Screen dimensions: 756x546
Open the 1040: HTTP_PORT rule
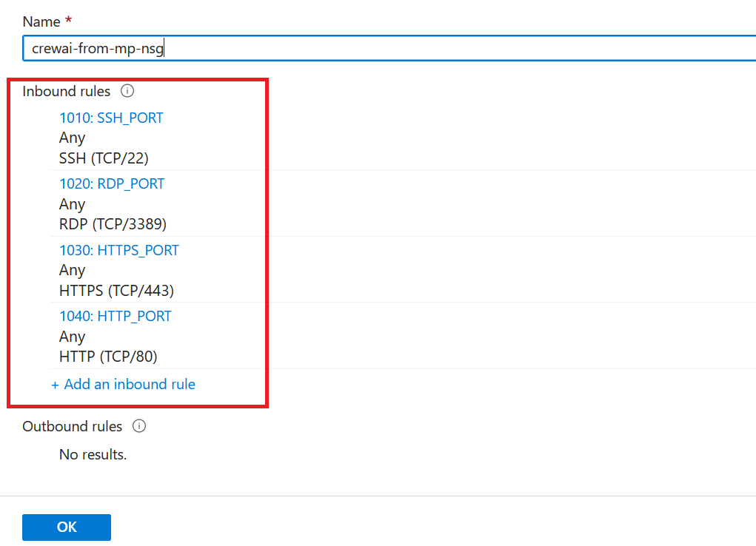(116, 316)
